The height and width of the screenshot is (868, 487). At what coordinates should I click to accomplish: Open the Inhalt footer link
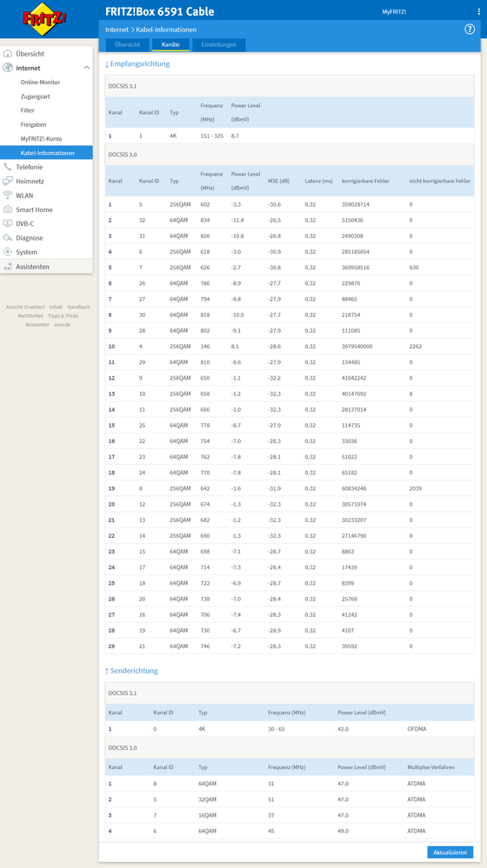click(56, 307)
